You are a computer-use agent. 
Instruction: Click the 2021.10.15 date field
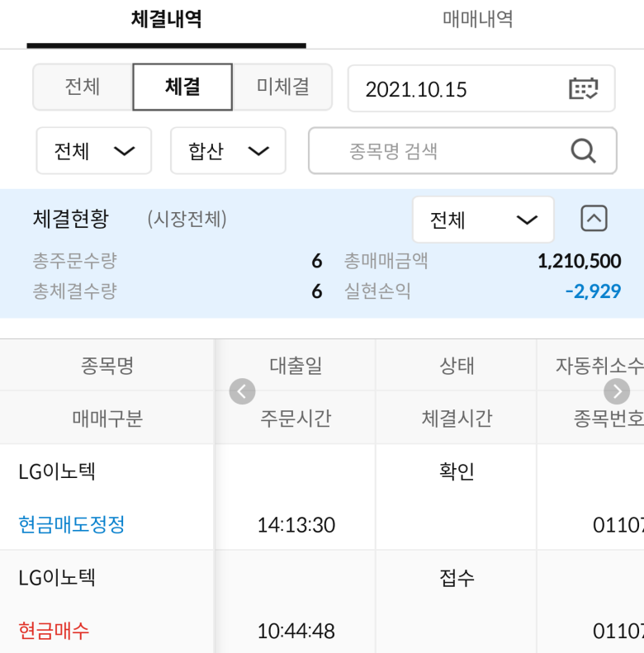coord(481,88)
